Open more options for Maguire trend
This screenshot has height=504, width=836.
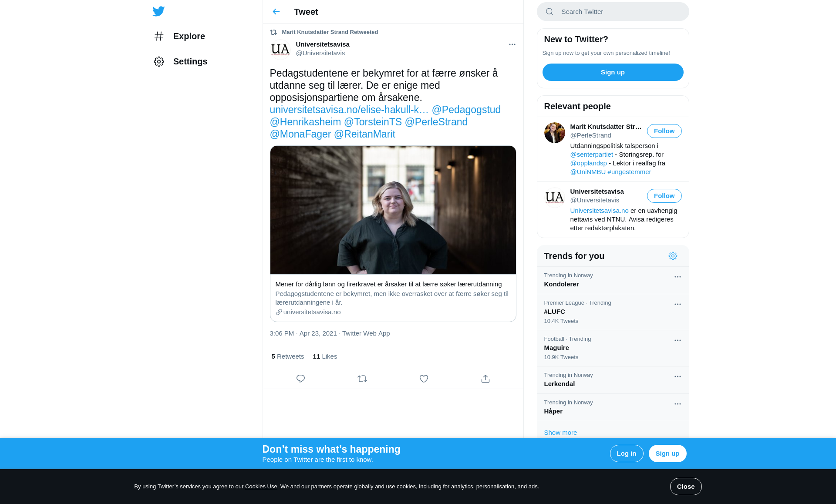(x=678, y=340)
